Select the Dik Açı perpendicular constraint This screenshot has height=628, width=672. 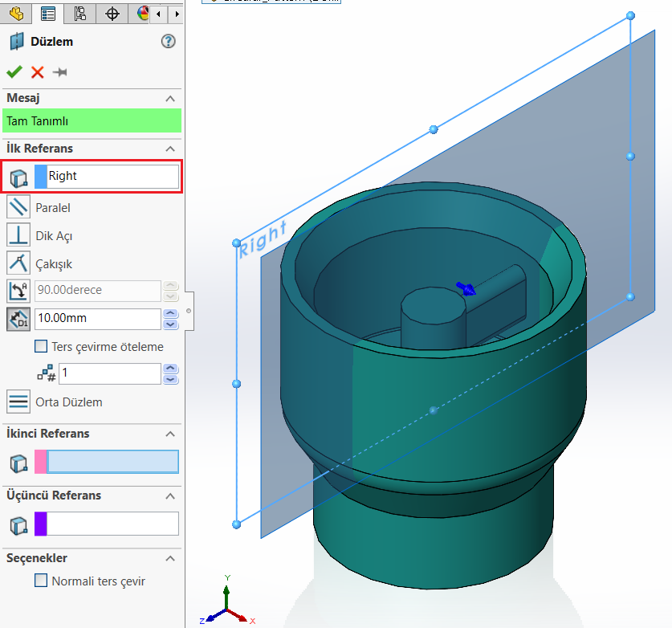pos(18,235)
